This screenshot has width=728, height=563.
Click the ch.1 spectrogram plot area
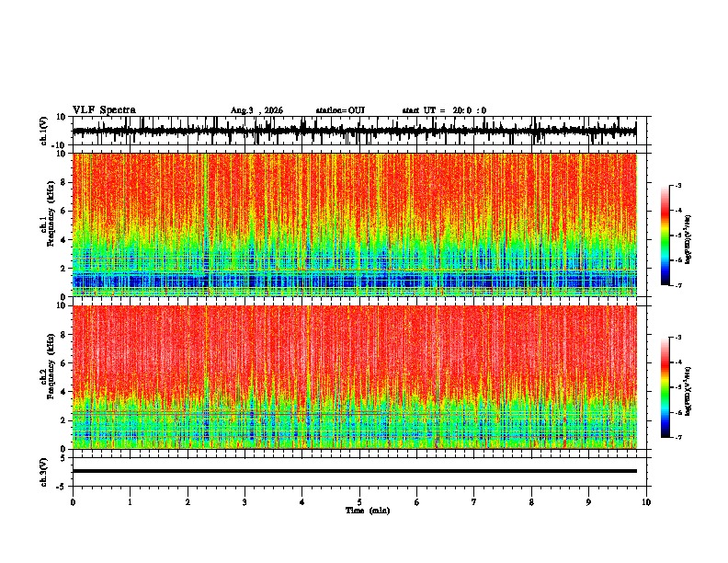click(355, 224)
